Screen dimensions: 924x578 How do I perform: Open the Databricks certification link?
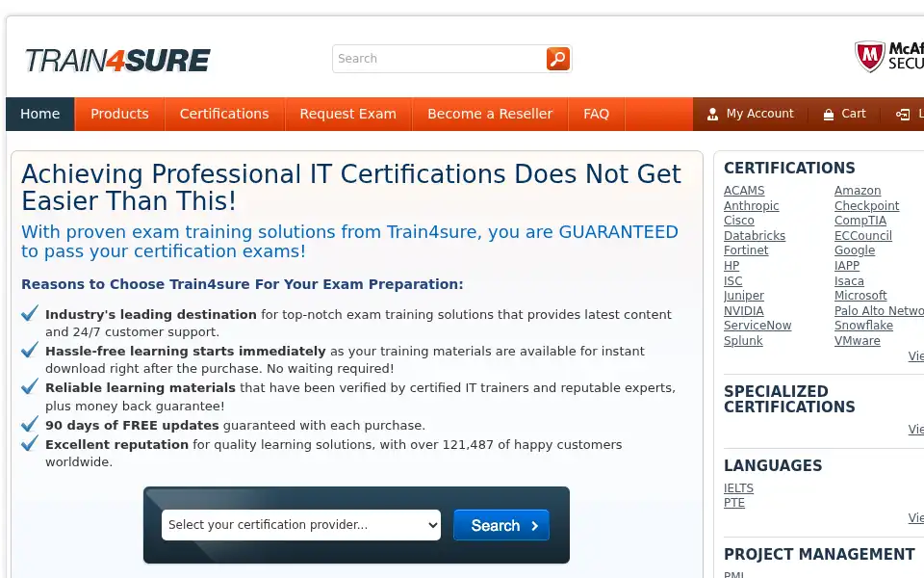click(x=755, y=235)
